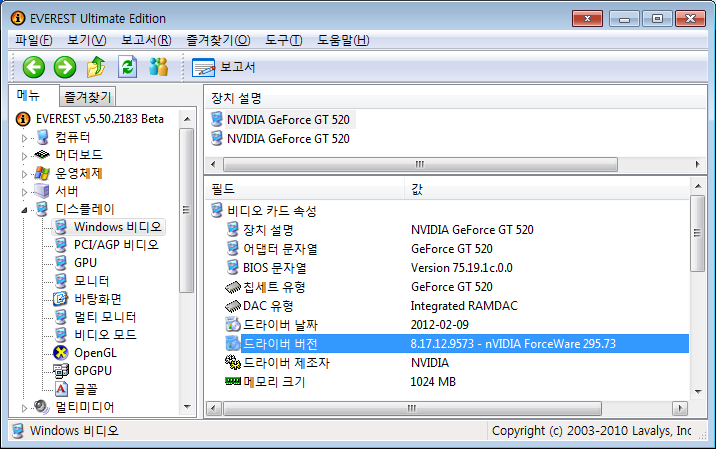The height and width of the screenshot is (449, 716).
Task: Click the 필드 column header
Action: tap(305, 189)
